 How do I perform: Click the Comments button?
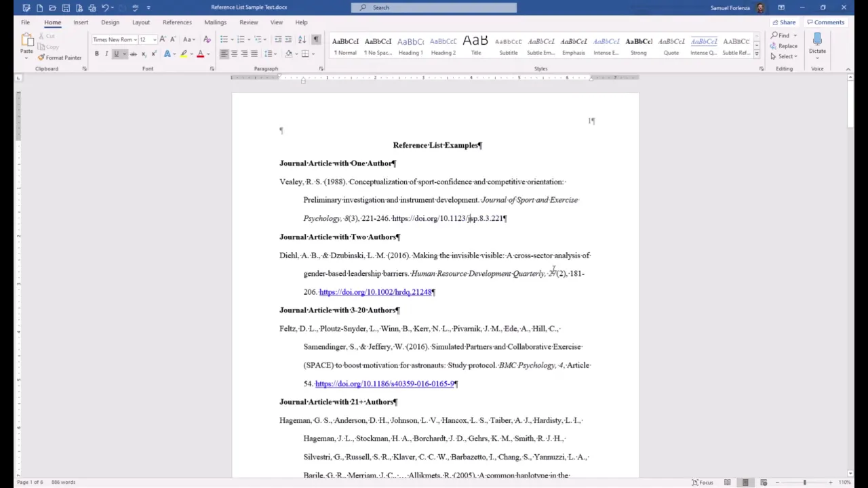pos(826,22)
